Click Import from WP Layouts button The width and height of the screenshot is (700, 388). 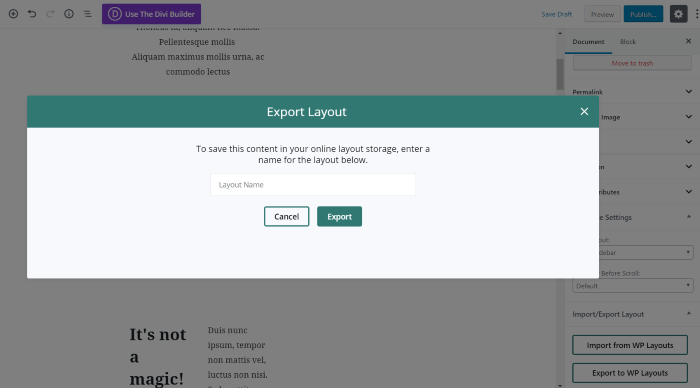(630, 345)
